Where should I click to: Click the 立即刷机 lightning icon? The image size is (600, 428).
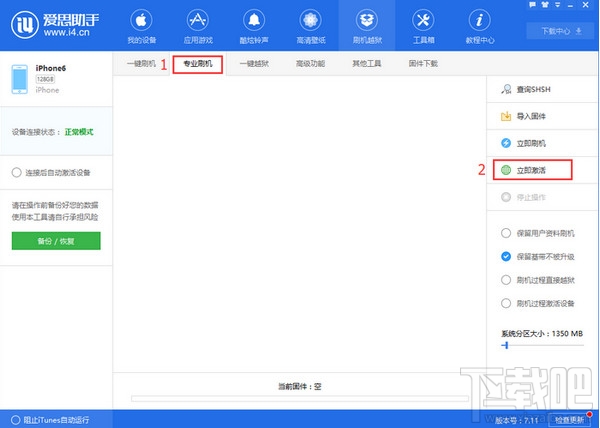tap(506, 143)
